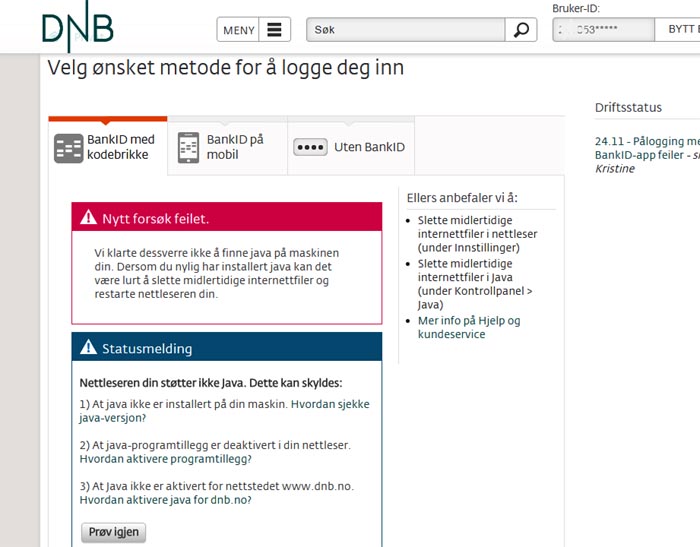Click the Driftsstatus heading
Screen dimensions: 700x547
[628, 107]
